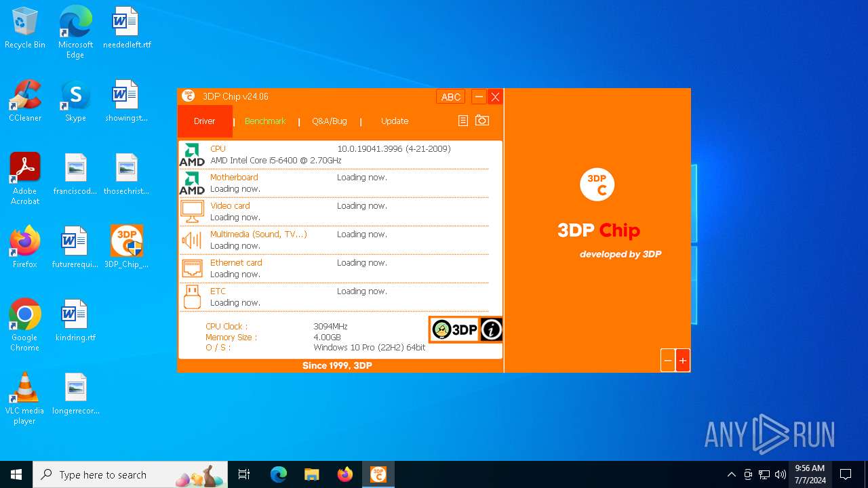The height and width of the screenshot is (488, 868).
Task: Open the Benchmark tab
Action: click(265, 121)
